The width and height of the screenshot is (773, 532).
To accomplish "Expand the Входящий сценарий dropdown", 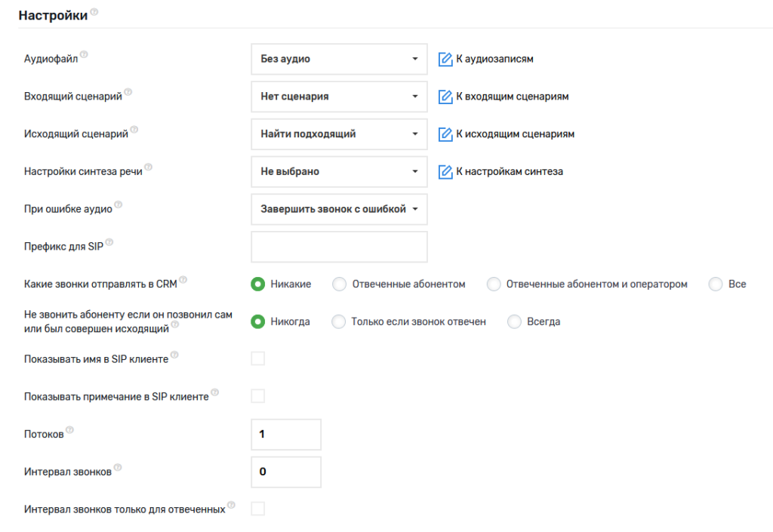I will (339, 97).
